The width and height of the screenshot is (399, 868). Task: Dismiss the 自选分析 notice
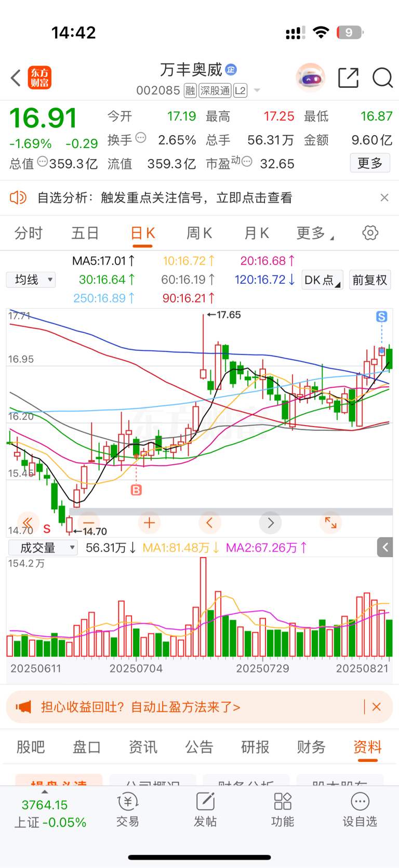coord(384,198)
